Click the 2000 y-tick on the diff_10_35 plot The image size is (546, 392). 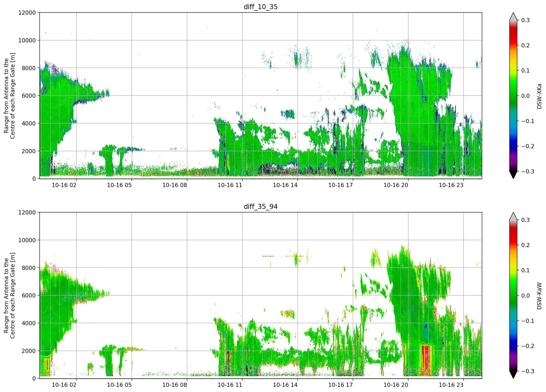29,151
